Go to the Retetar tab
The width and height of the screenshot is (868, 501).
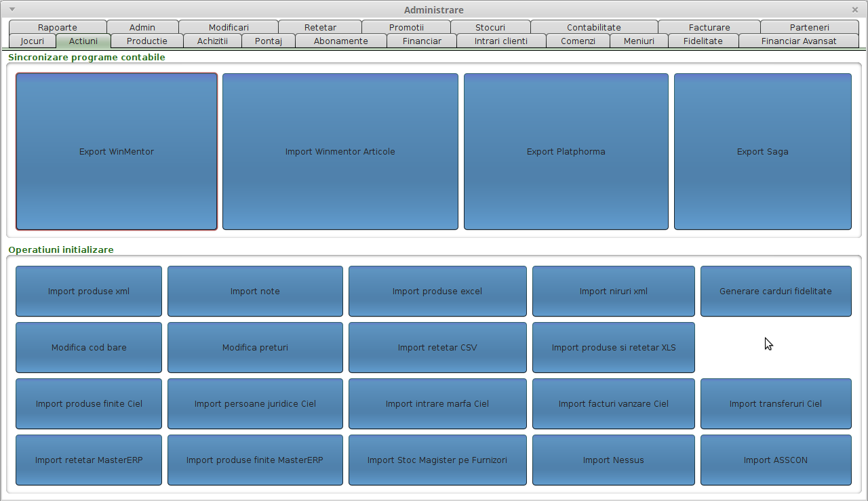tap(320, 27)
